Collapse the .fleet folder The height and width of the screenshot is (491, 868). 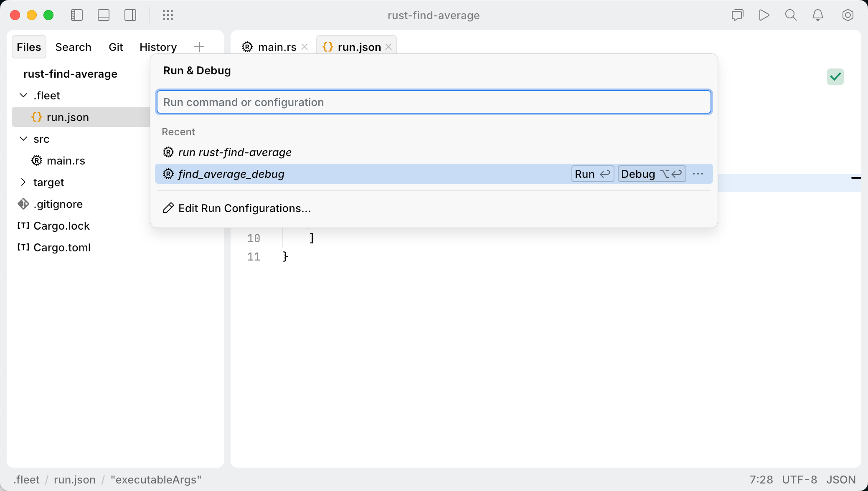click(23, 95)
